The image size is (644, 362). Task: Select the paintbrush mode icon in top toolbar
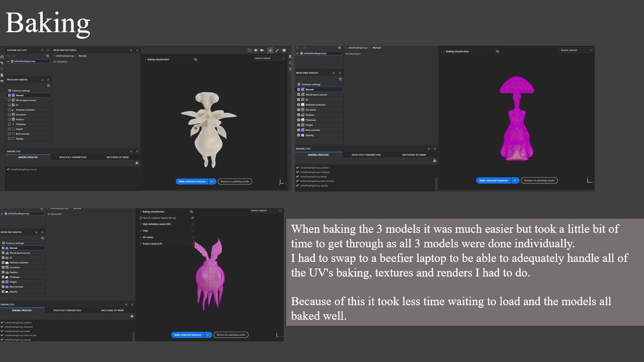(277, 50)
